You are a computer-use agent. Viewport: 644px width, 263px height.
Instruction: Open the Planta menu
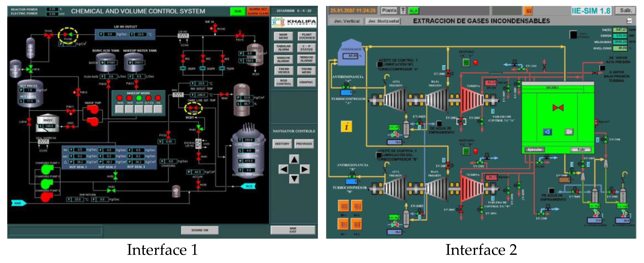pyautogui.click(x=389, y=10)
